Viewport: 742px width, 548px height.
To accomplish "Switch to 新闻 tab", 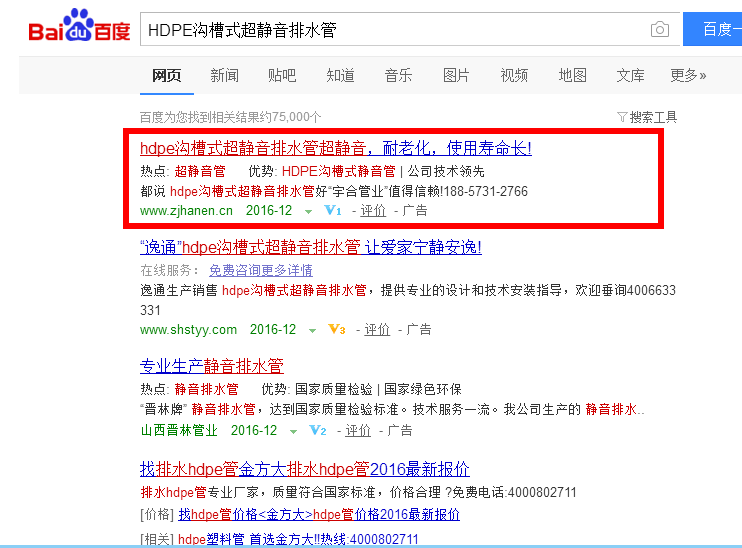I will [224, 75].
